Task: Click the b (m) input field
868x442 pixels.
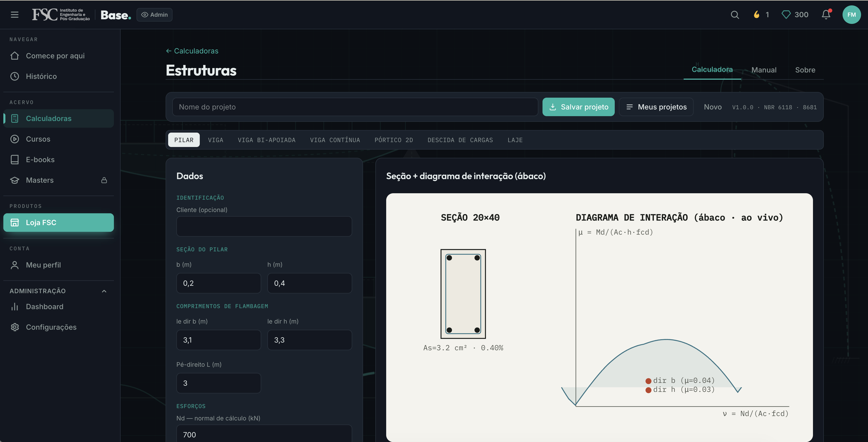Action: click(219, 283)
